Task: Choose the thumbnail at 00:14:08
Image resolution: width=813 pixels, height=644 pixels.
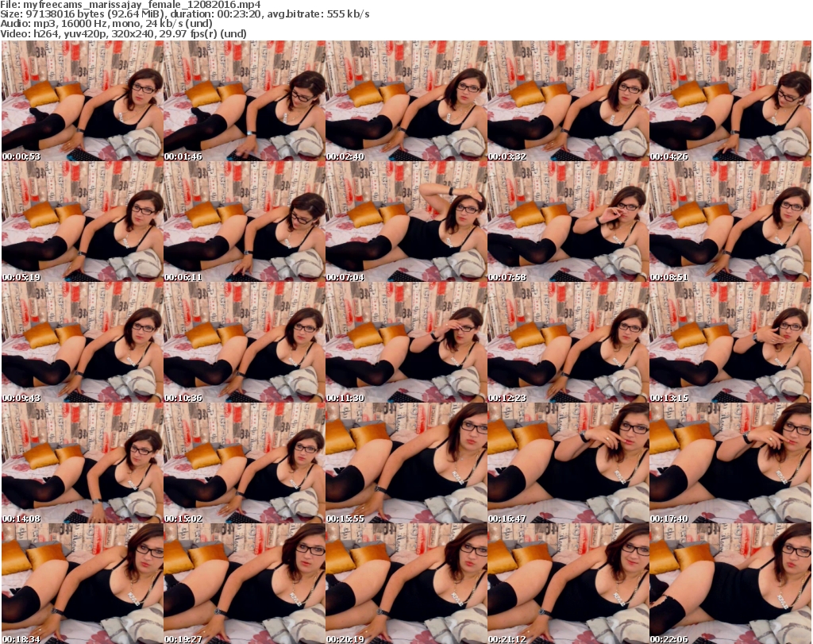Action: click(83, 463)
